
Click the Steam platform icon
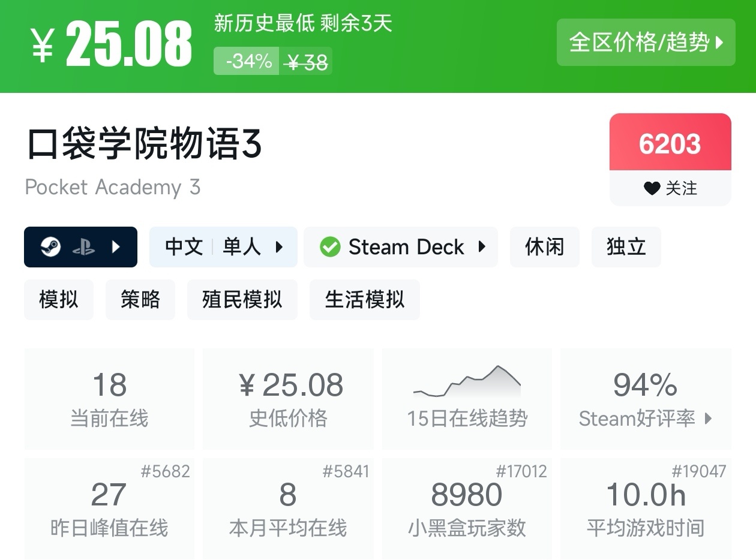pyautogui.click(x=50, y=247)
